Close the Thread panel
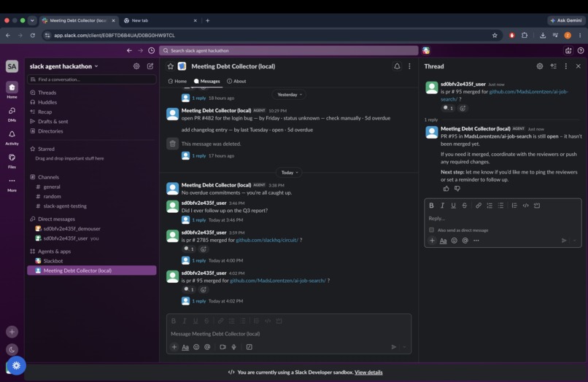588x382 pixels. click(x=579, y=66)
